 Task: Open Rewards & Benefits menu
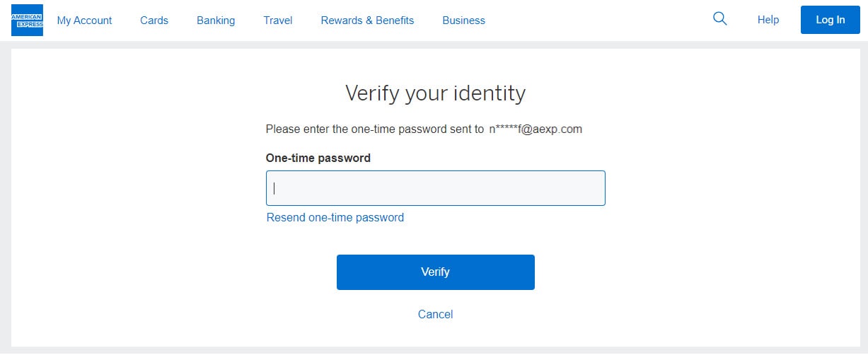pyautogui.click(x=367, y=21)
